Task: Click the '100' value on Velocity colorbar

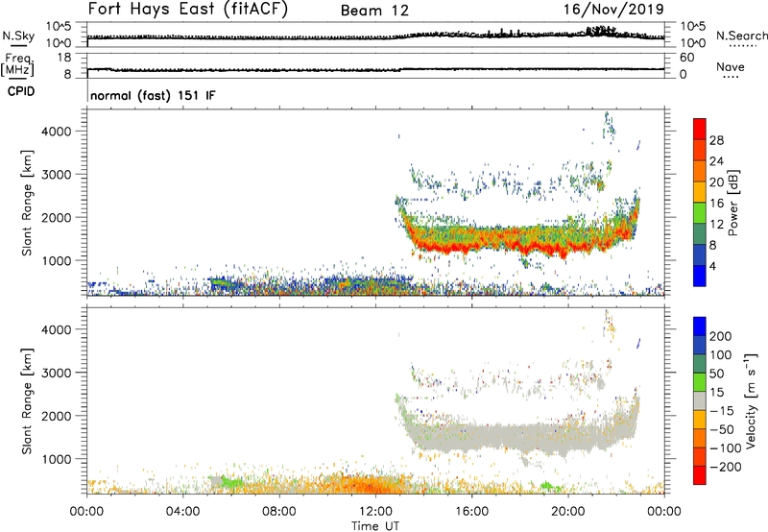Action: pos(720,354)
